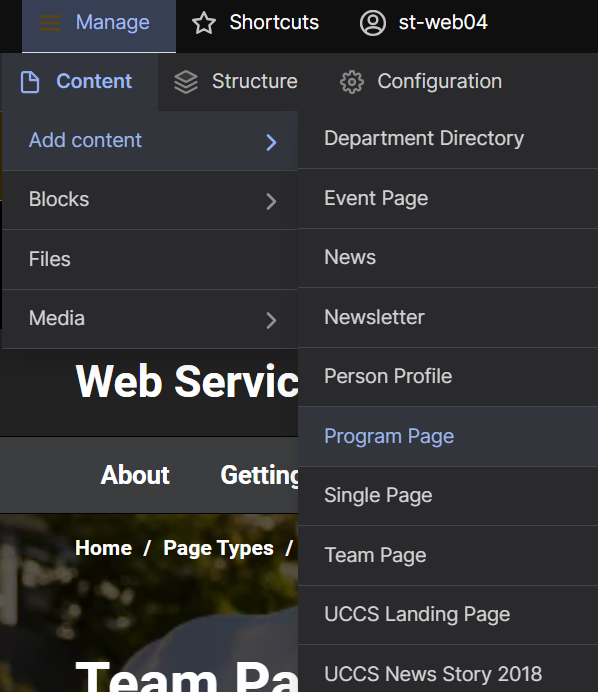This screenshot has width=598, height=692.
Task: Select the Content menu label
Action: coord(94,81)
